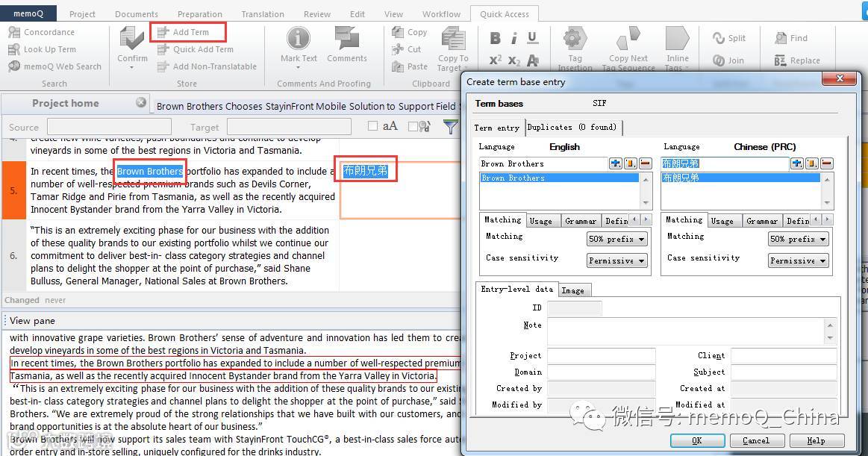Click Add Term in the ribbon
The image size is (868, 456).
tap(184, 32)
